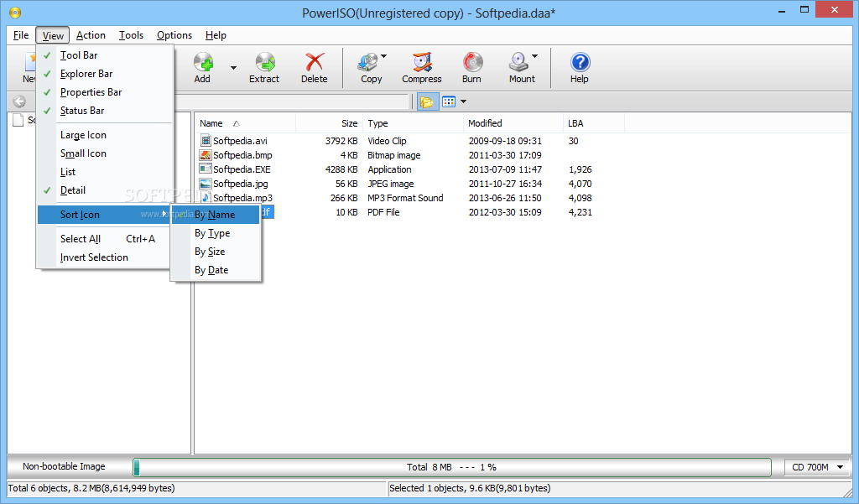Toggle Tool Bar visibility in View menu

[104, 55]
